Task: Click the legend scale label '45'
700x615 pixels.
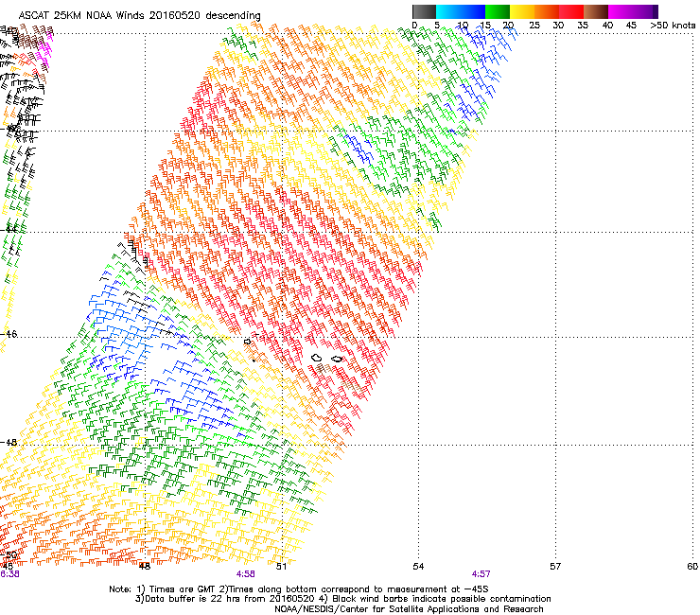Action: [631, 25]
